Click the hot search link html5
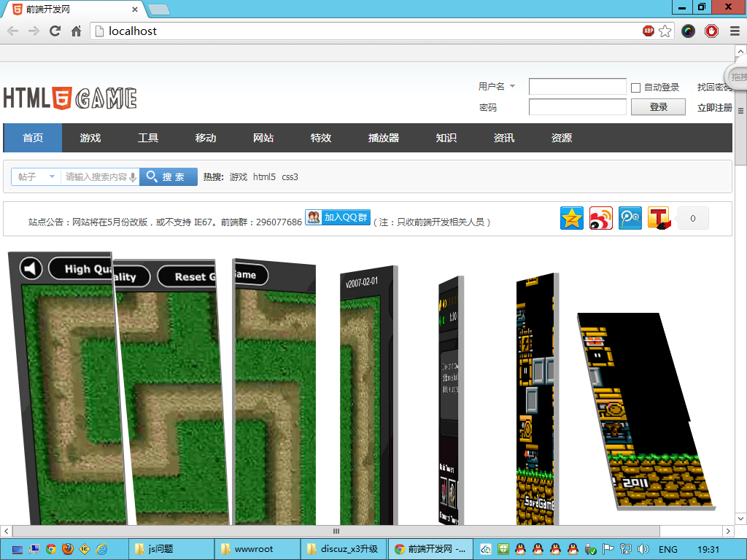 [x=264, y=177]
